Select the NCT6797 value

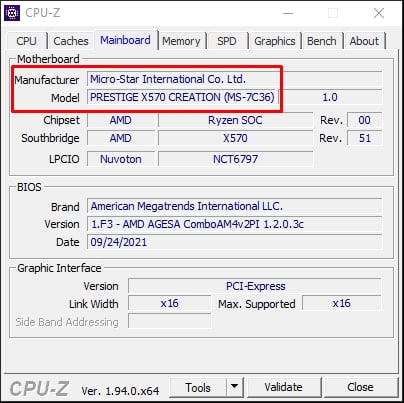[x=235, y=159]
